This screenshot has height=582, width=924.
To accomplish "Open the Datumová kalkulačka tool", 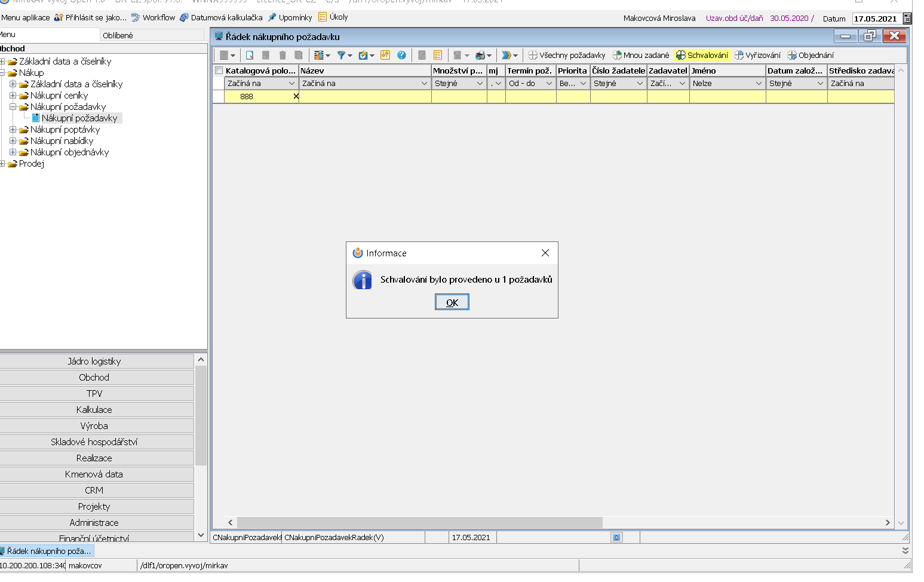I will coord(222,17).
